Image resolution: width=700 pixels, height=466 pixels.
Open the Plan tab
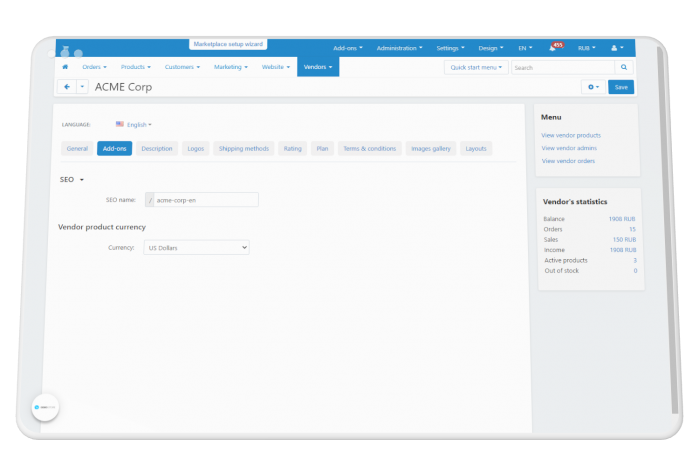[322, 149]
